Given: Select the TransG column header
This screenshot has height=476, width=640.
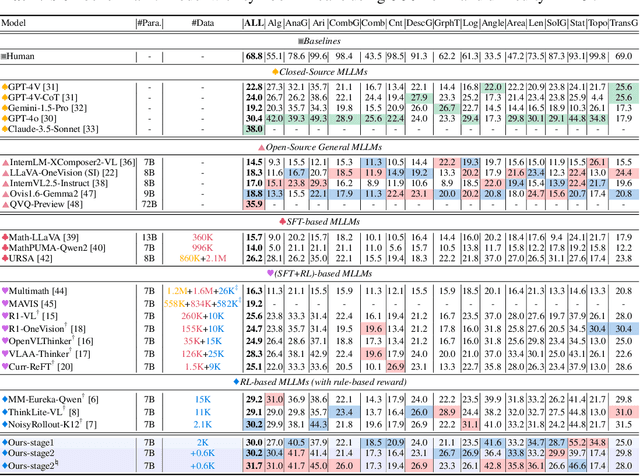Looking at the screenshot, I should [622, 22].
